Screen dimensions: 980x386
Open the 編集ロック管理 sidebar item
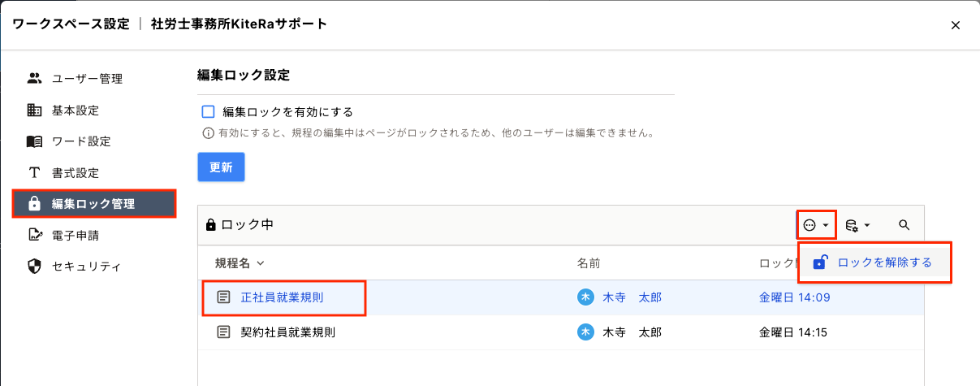tap(93, 204)
